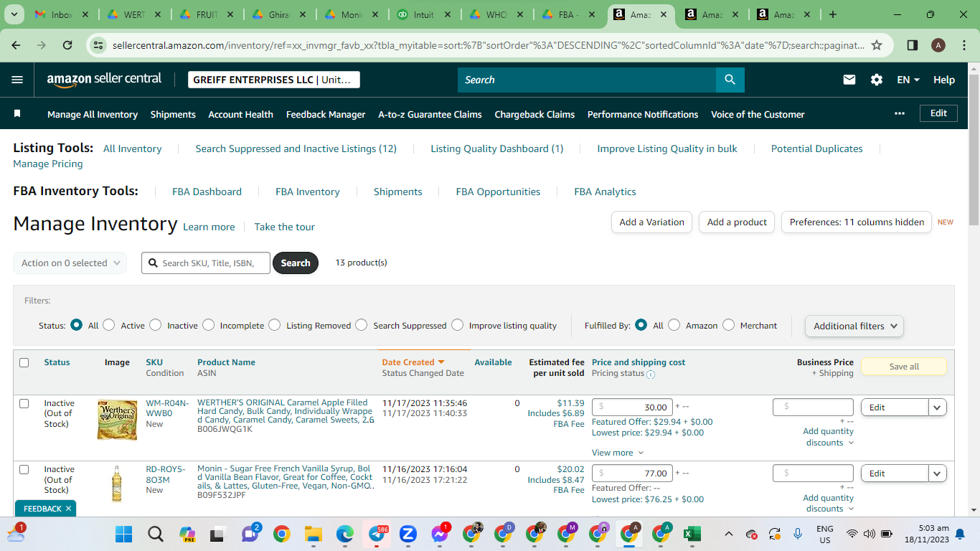Open Edit dropdown arrow for Monin row
This screenshot has width=980, height=551.
click(937, 474)
